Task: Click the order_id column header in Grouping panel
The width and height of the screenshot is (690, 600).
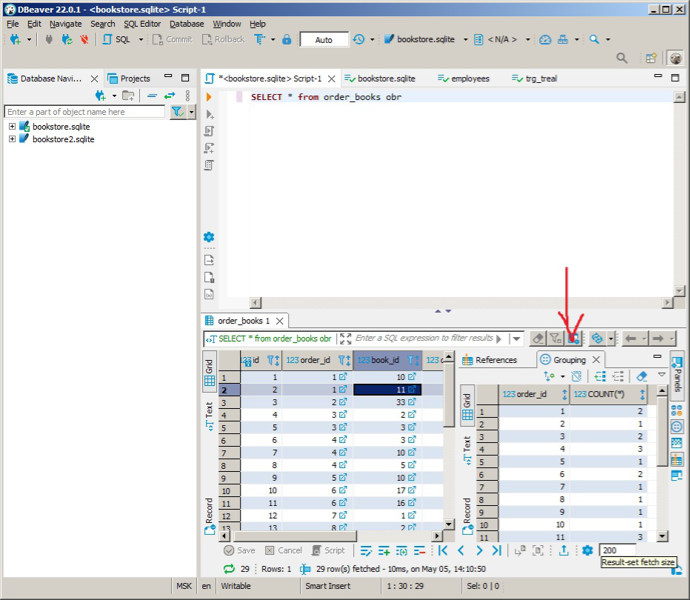Action: click(x=534, y=394)
